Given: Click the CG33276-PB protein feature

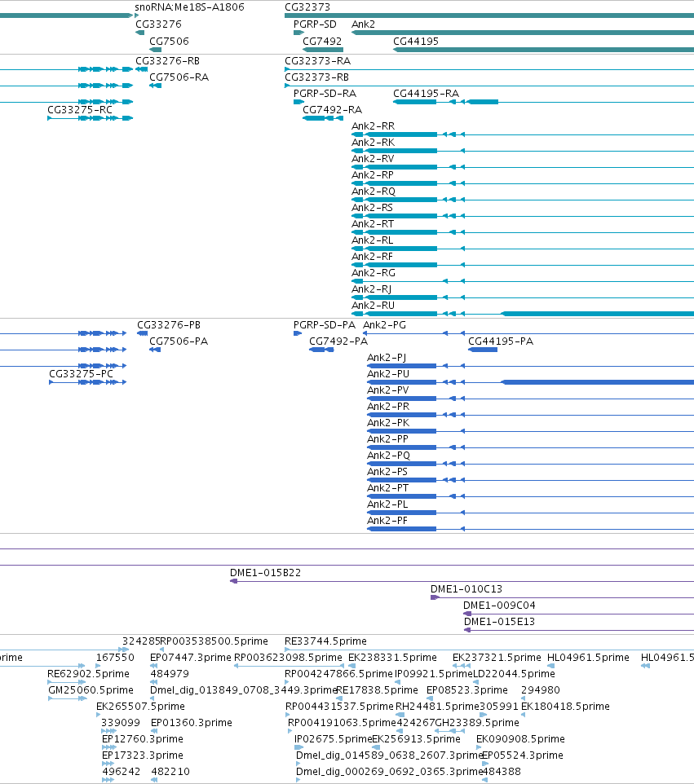Looking at the screenshot, I should 142,333.
